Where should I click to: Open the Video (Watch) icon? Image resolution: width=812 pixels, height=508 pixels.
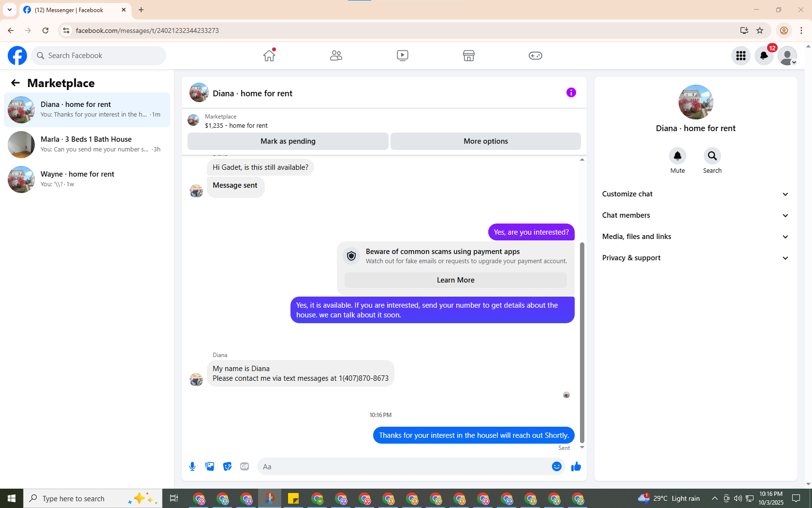pyautogui.click(x=403, y=56)
